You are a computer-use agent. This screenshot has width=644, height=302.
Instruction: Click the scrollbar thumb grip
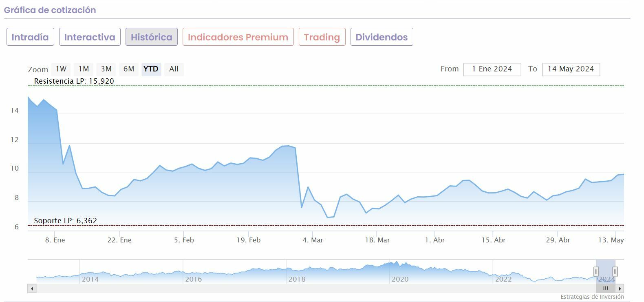click(606, 289)
